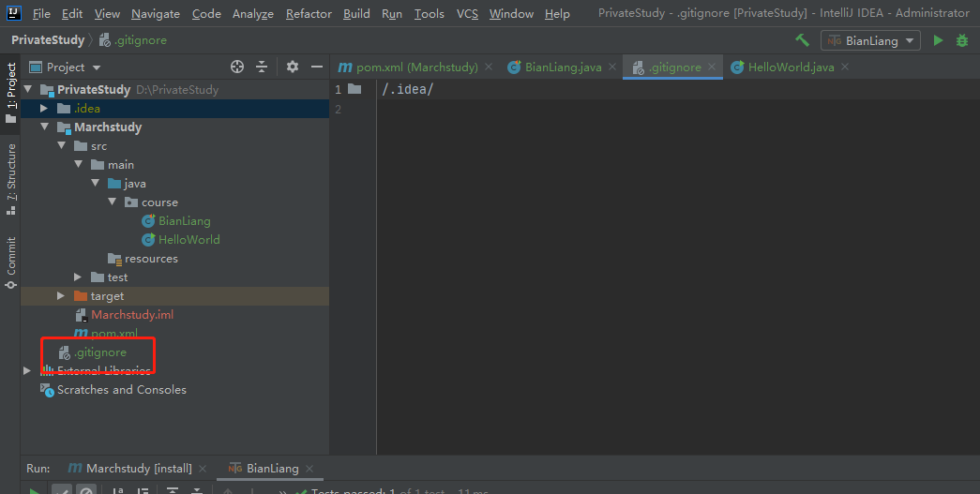Collapse the main folder
980x494 pixels.
(78, 164)
